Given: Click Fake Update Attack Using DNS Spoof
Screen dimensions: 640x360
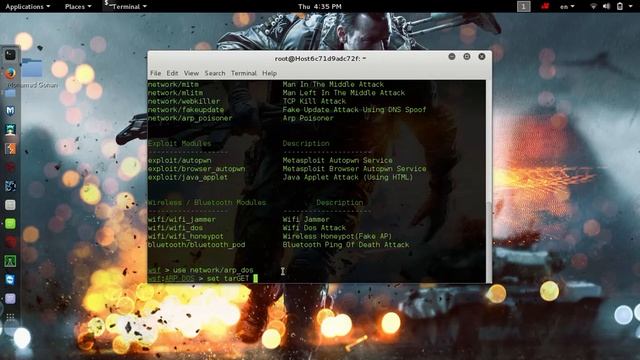Looking at the screenshot, I should pyautogui.click(x=354, y=110).
